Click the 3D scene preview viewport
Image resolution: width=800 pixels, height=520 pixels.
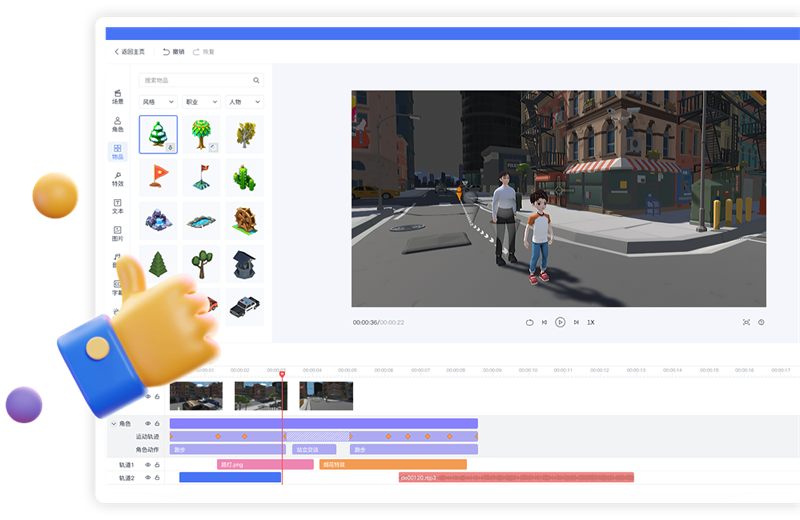tap(559, 199)
